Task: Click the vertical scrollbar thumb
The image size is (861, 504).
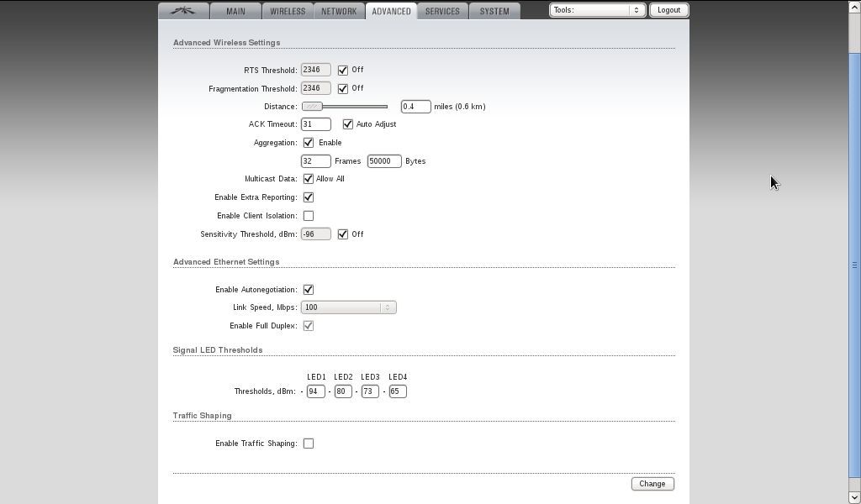Action: (x=854, y=265)
